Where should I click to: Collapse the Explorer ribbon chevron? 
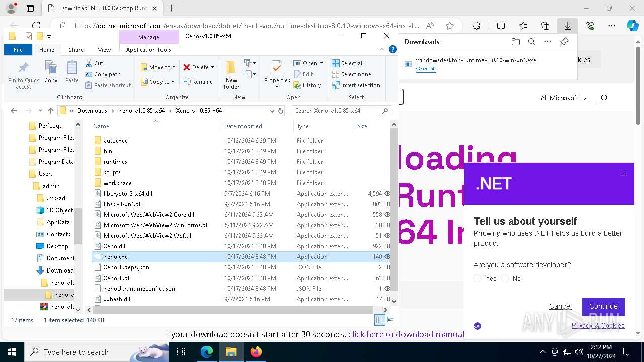click(382, 49)
